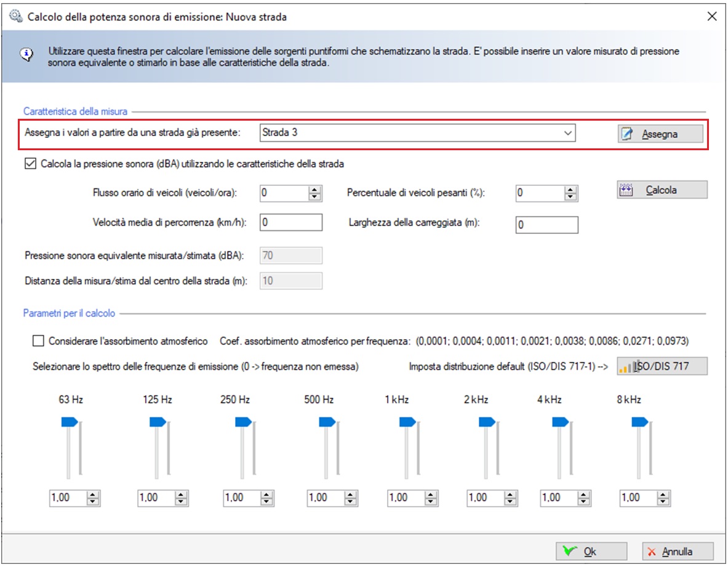
Task: Close the Nuova strada dialog window
Action: coord(712,17)
